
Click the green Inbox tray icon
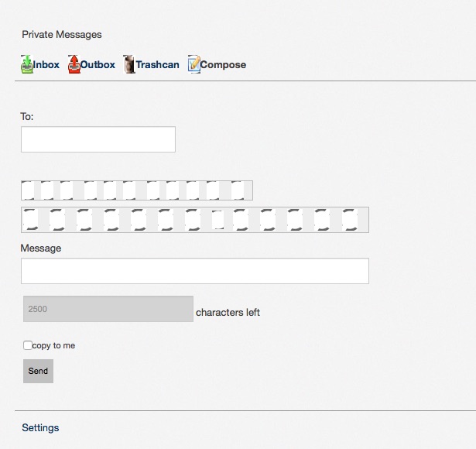coord(27,64)
